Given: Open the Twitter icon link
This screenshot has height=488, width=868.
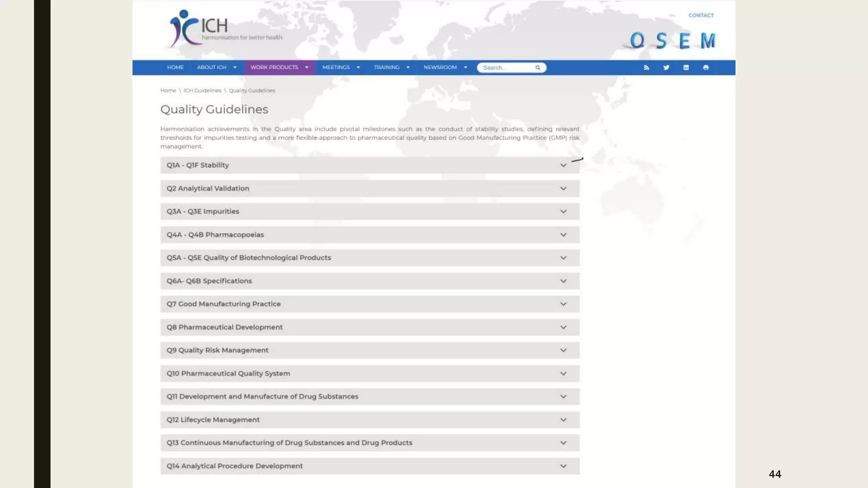Looking at the screenshot, I should point(666,67).
